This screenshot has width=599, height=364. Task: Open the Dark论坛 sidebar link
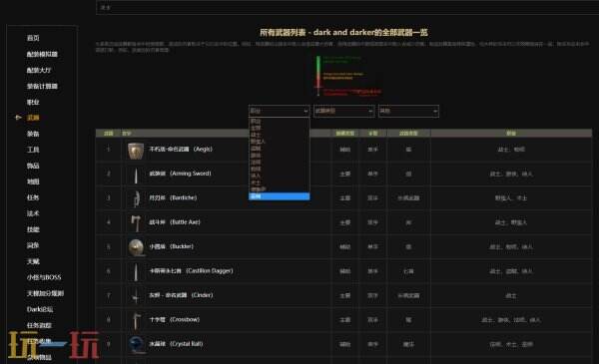(x=40, y=309)
